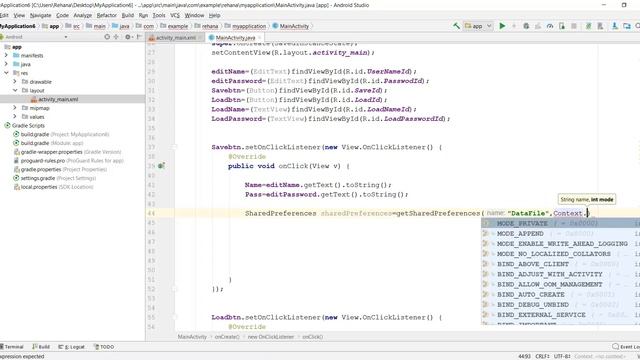Screen dimensions: 640x360
Task: Open the Code menu
Action: pos(62,15)
